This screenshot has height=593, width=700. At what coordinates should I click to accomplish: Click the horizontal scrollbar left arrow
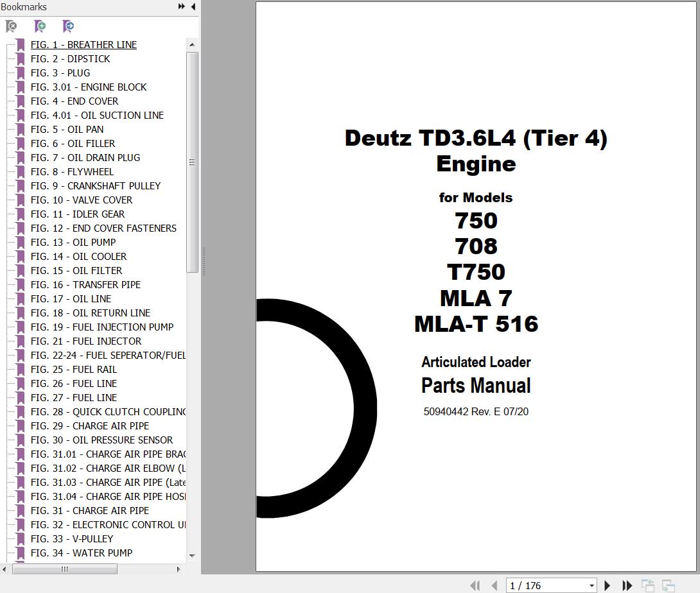pyautogui.click(x=4, y=569)
